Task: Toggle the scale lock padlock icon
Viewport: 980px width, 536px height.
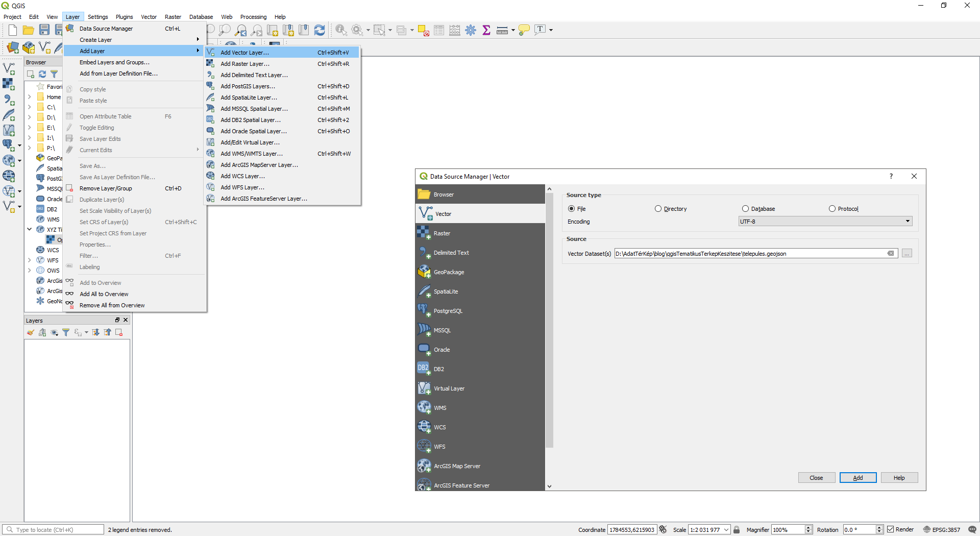Action: [x=737, y=529]
